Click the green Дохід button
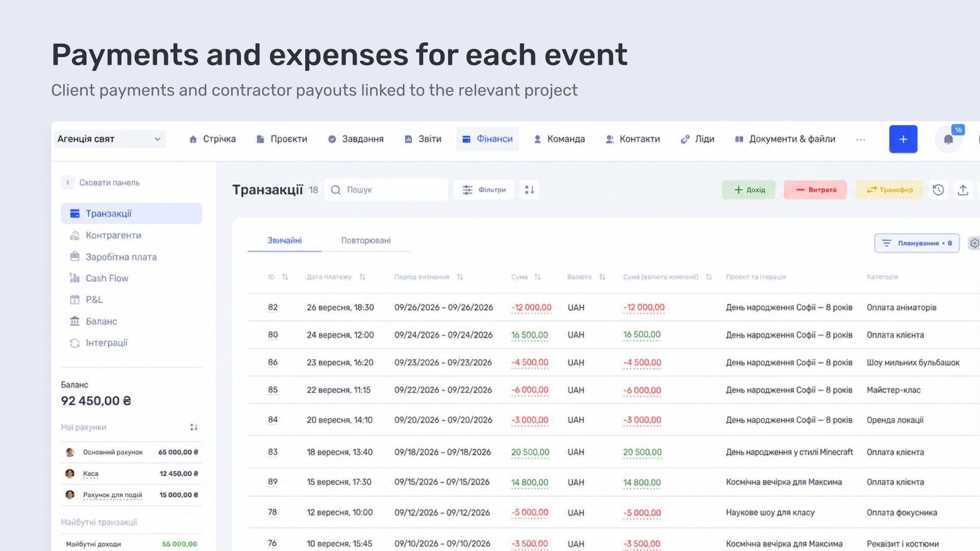Viewport: 980px width, 551px height. 749,190
